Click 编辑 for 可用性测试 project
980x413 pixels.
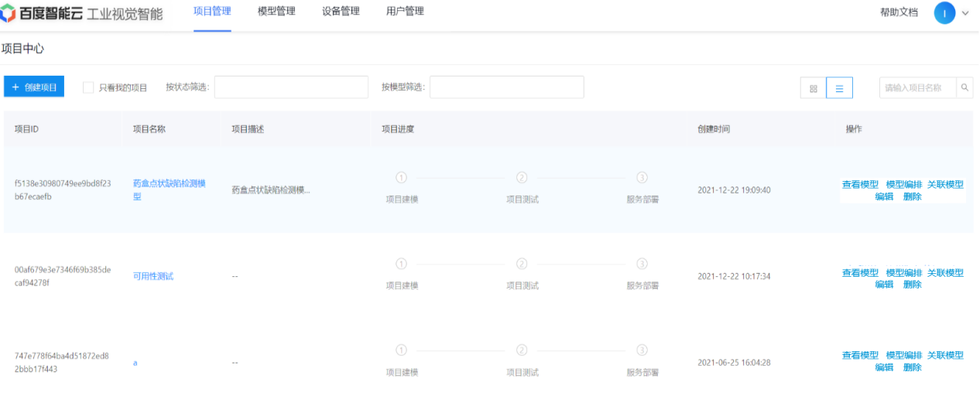(x=885, y=285)
